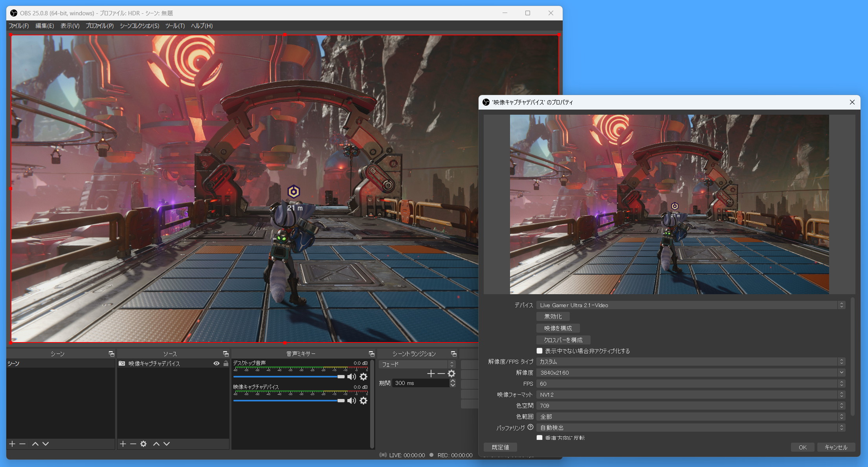Pop out the 音声ミキサー dock panel
This screenshot has width=868, height=467.
point(371,354)
